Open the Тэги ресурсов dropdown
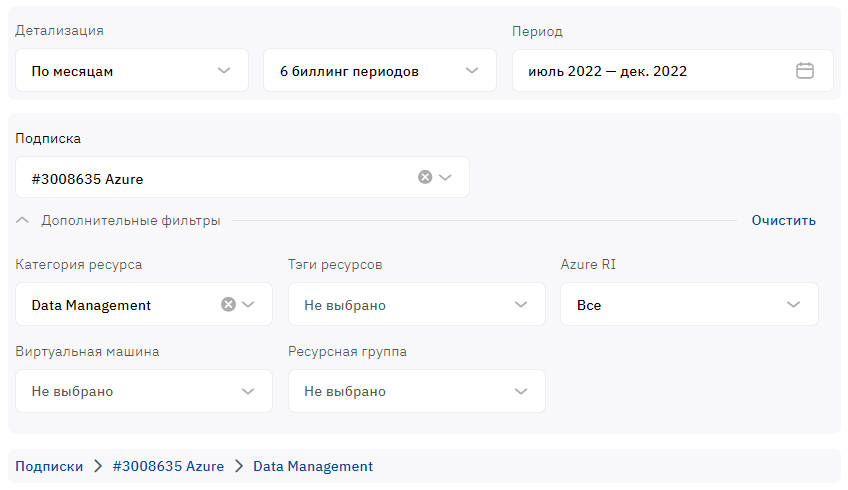The height and width of the screenshot is (490, 848). pos(416,304)
